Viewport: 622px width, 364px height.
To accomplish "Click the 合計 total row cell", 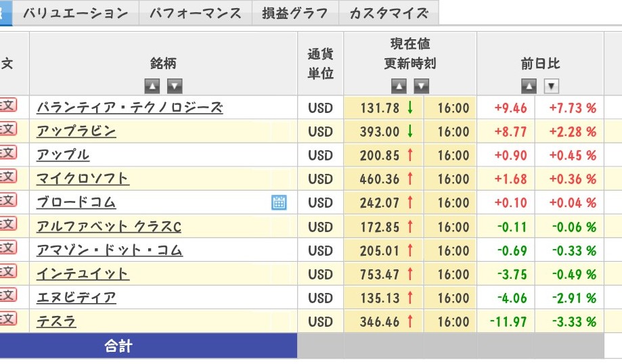I will pyautogui.click(x=118, y=346).
